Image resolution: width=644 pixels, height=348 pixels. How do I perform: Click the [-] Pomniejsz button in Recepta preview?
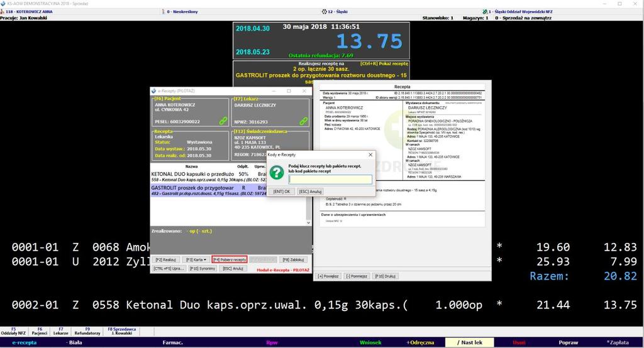coord(357,276)
